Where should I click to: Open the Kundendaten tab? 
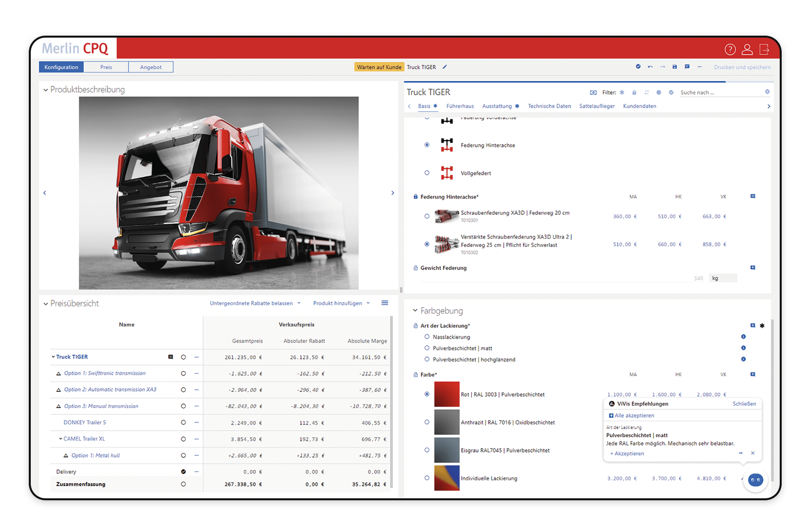tap(640, 106)
